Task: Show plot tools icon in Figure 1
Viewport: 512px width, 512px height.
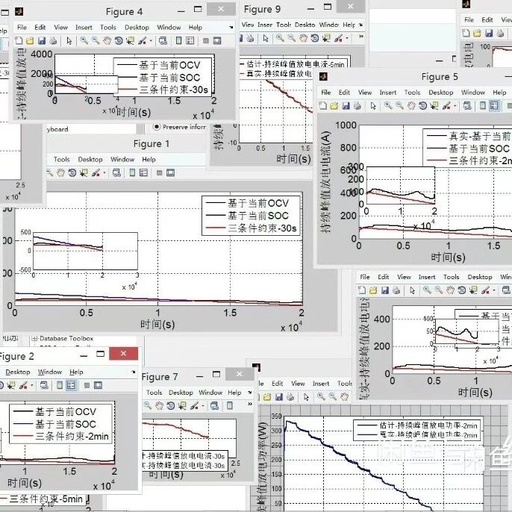Action: pyautogui.click(x=170, y=173)
